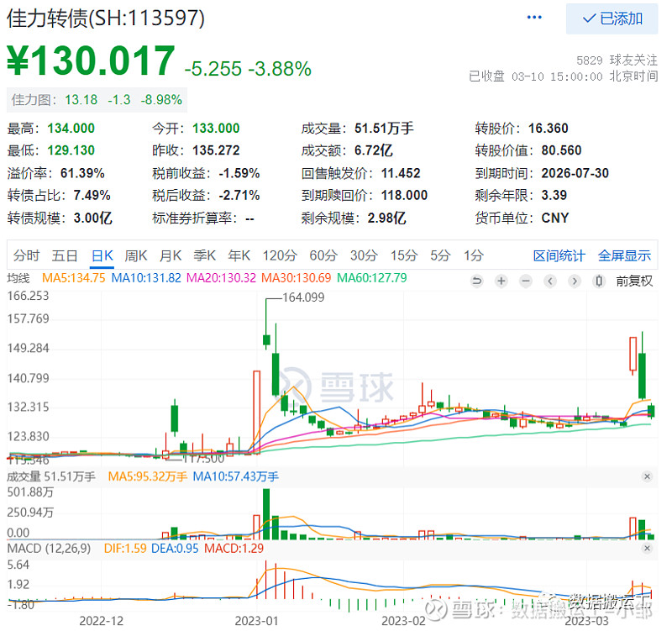
Task: Click the MA30:130.69 moving average label
Action: coord(297,278)
